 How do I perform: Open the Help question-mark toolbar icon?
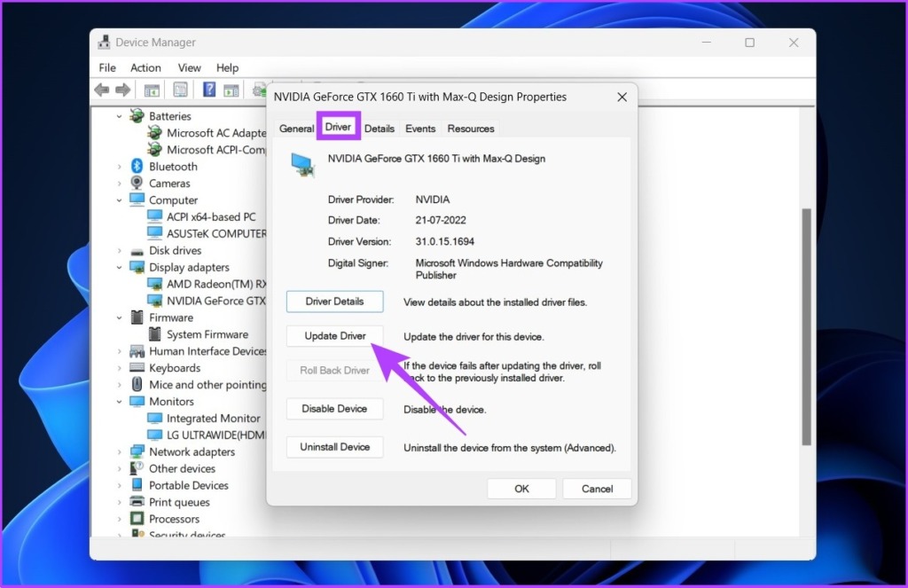point(209,90)
